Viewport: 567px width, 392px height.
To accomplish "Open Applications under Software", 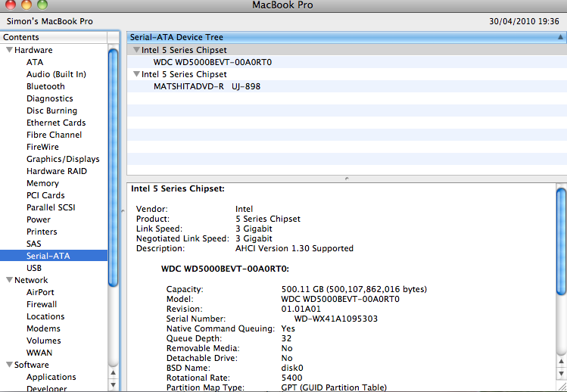I will 51,377.
